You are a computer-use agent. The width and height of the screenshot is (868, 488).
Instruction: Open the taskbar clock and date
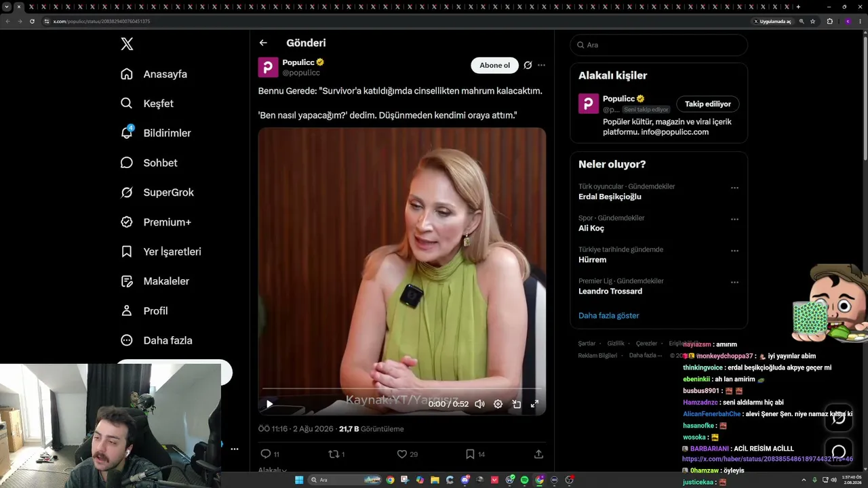coord(851,480)
